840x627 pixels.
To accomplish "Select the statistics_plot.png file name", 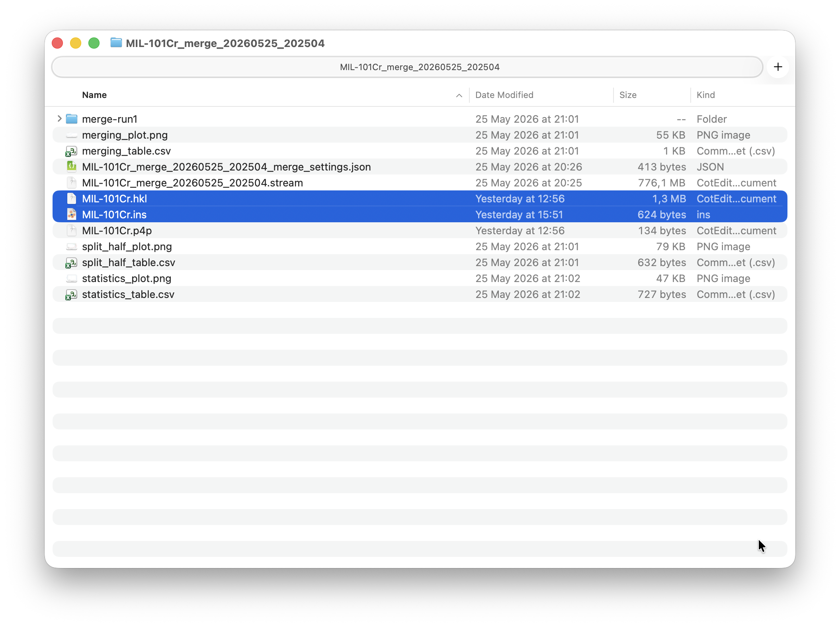I will coord(127,278).
